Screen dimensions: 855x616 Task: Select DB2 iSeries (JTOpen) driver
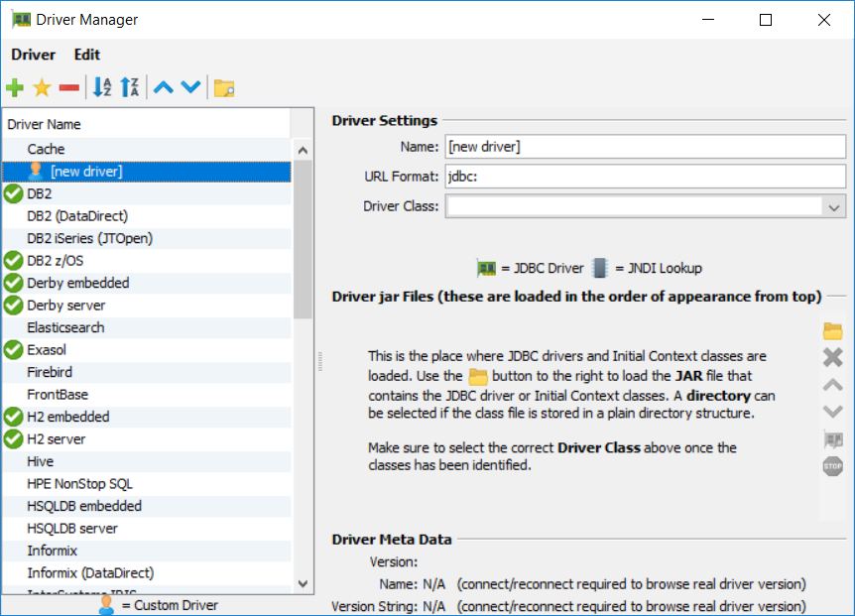point(147,238)
